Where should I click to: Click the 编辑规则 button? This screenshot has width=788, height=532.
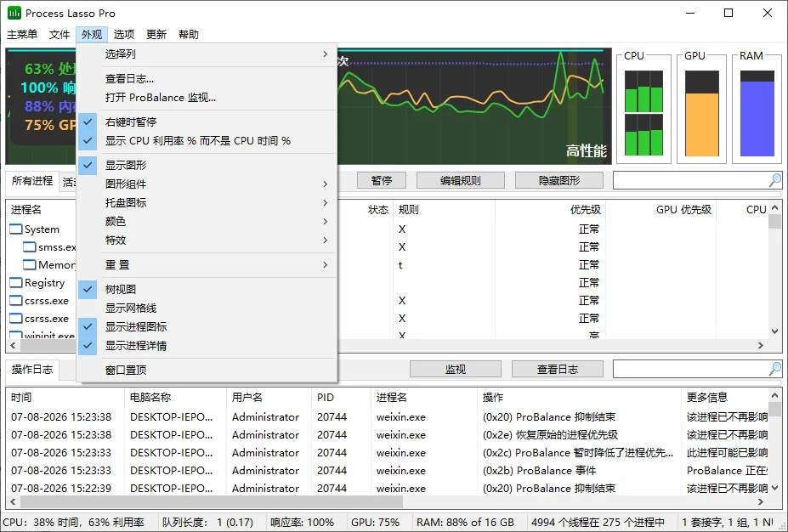461,180
